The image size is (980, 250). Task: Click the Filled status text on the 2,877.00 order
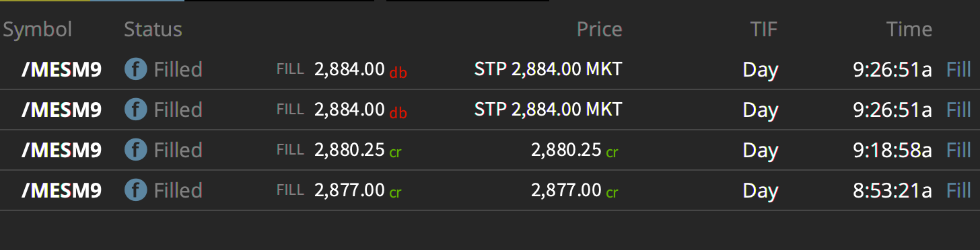[178, 191]
